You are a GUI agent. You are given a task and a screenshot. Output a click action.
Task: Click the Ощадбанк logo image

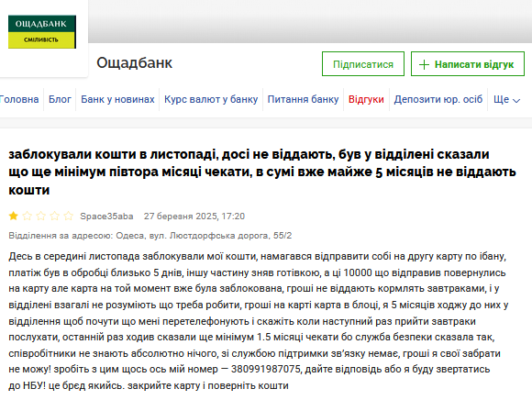(x=42, y=32)
